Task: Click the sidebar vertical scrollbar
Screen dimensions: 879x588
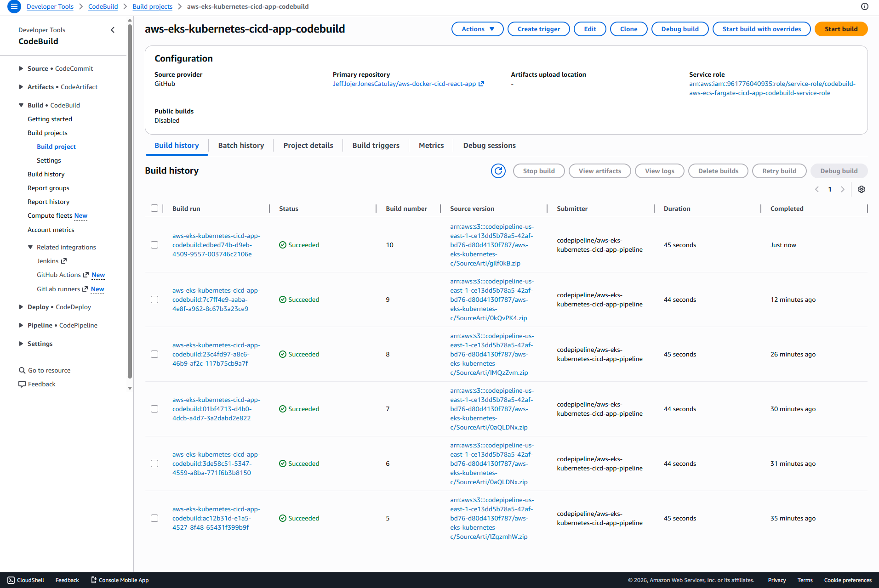Action: pos(130,201)
